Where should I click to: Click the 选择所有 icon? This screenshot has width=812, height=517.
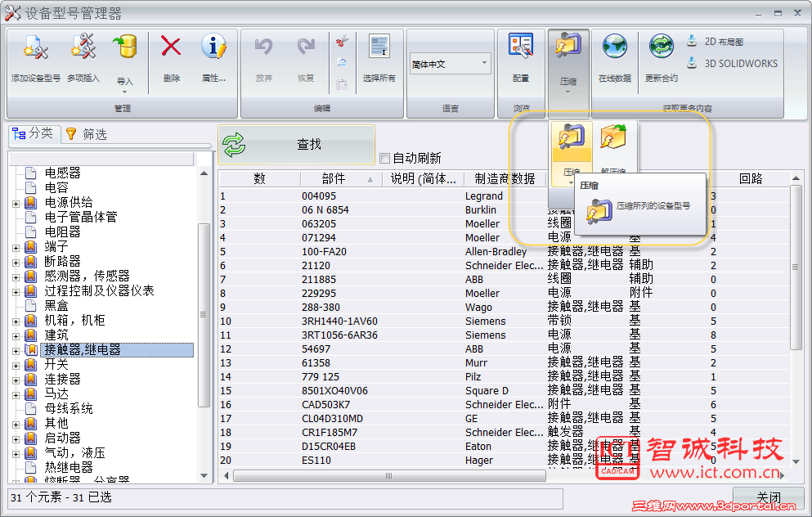pyautogui.click(x=379, y=47)
